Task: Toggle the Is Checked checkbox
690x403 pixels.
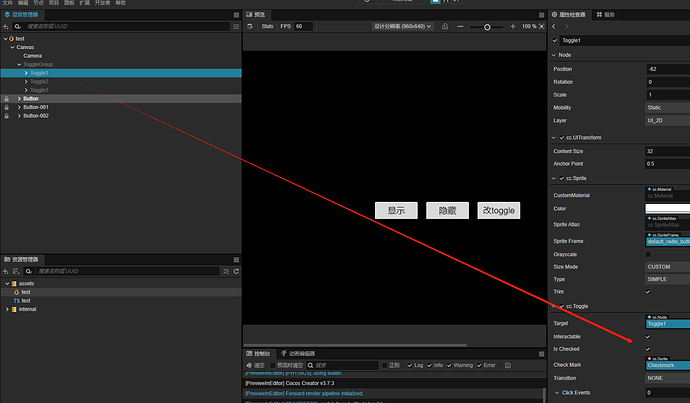Action: tap(648, 349)
